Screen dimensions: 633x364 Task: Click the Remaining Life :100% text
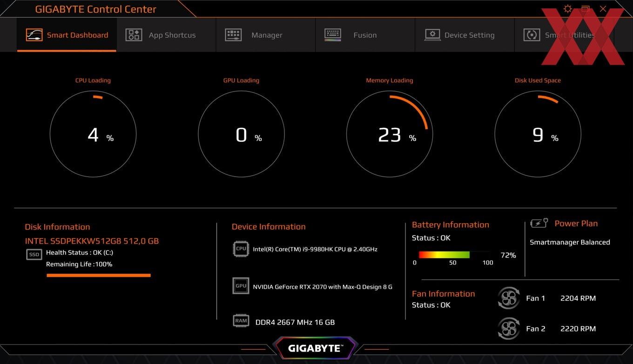coord(79,264)
